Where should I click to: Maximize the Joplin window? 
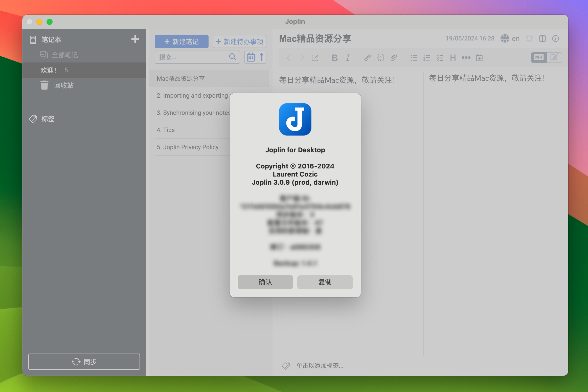click(50, 22)
